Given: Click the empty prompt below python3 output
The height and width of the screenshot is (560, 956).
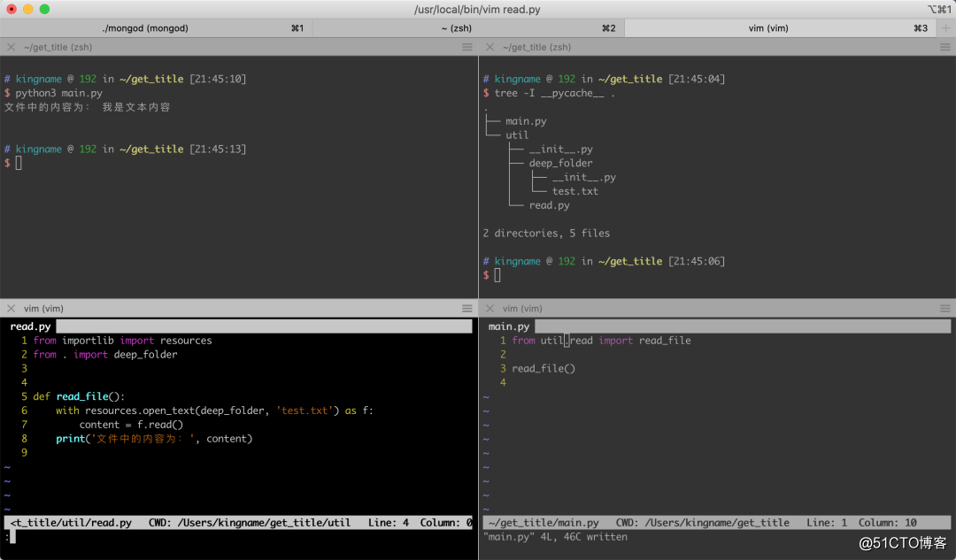Looking at the screenshot, I should point(19,164).
